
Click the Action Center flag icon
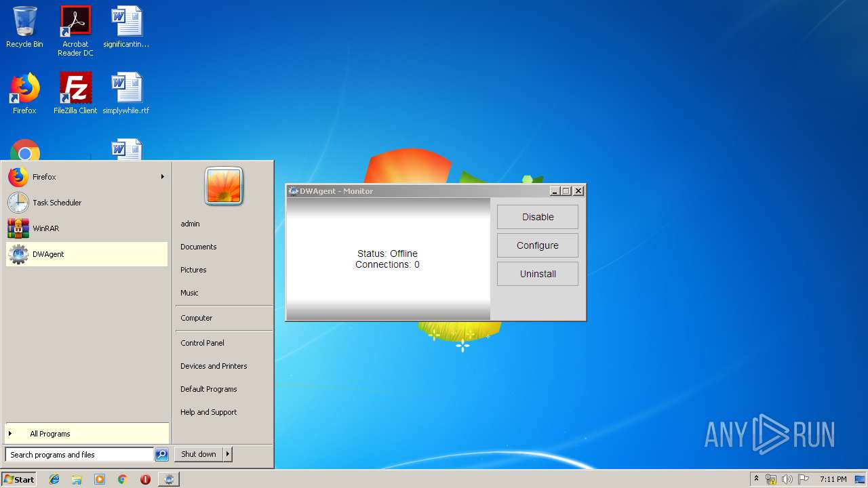[804, 479]
